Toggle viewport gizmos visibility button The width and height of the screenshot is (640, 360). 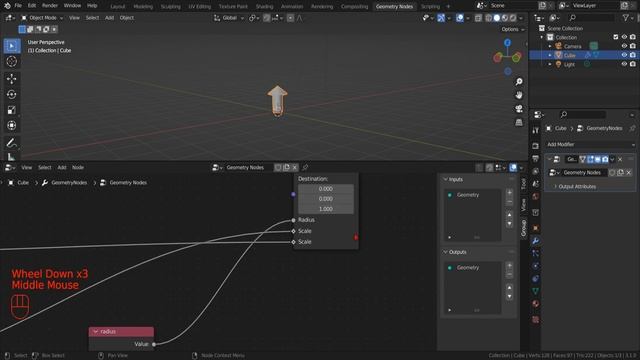tap(441, 18)
